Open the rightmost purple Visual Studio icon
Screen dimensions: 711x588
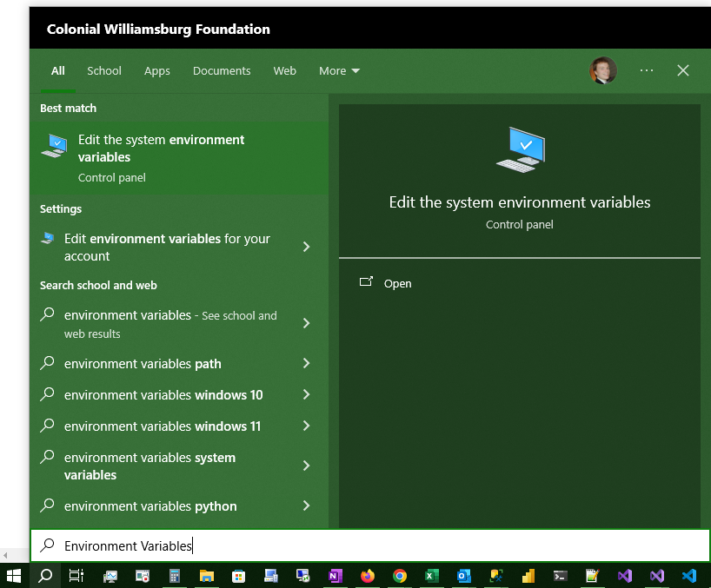click(657, 576)
